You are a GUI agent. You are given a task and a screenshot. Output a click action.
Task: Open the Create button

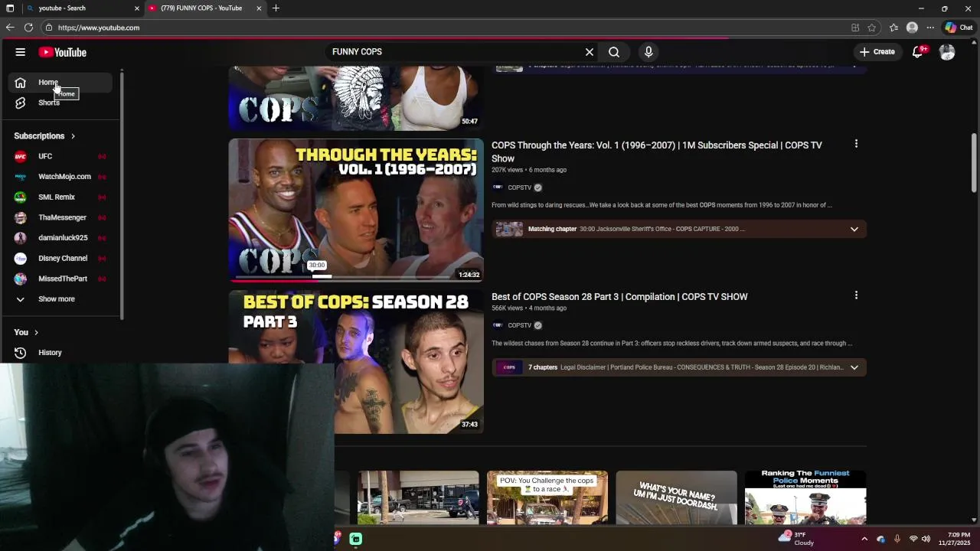(877, 52)
